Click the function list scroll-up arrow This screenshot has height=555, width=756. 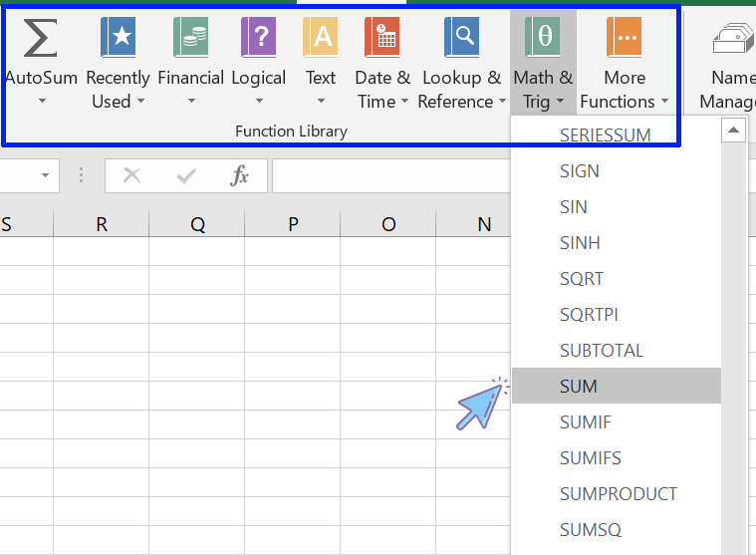point(733,131)
